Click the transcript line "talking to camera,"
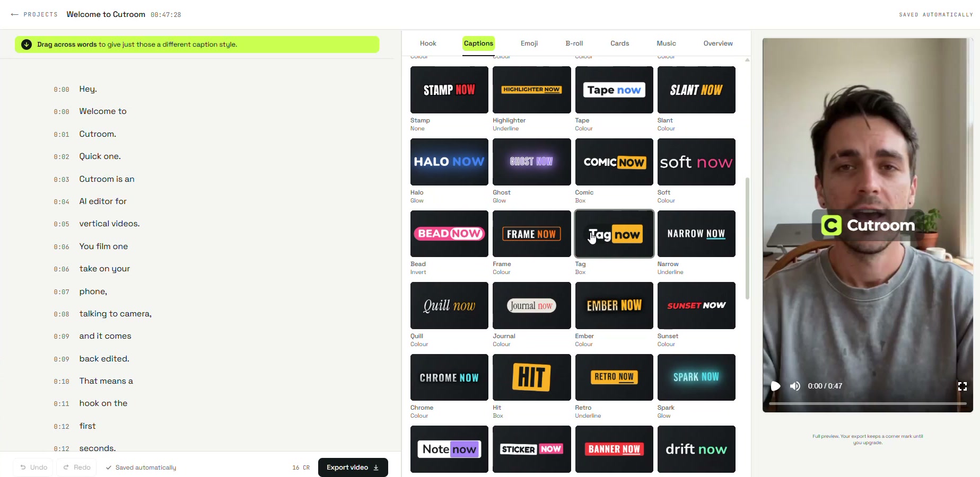Screen dimensions: 980x477 116,314
